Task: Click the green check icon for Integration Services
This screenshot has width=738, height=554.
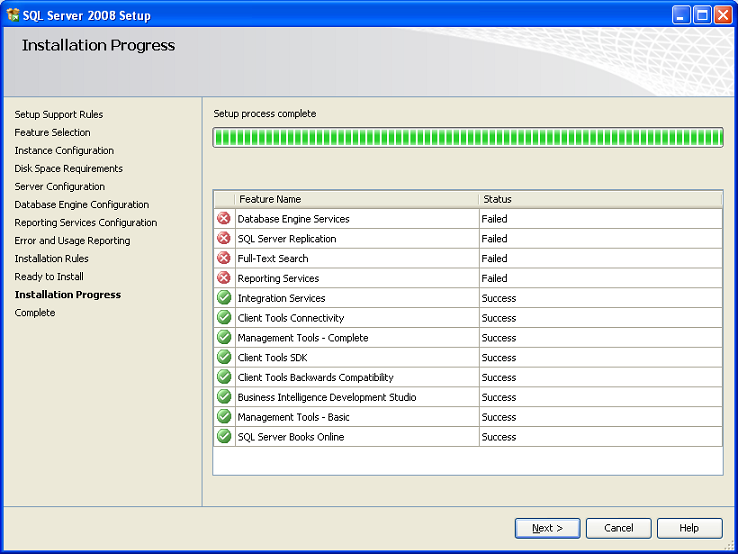Action: (x=224, y=297)
